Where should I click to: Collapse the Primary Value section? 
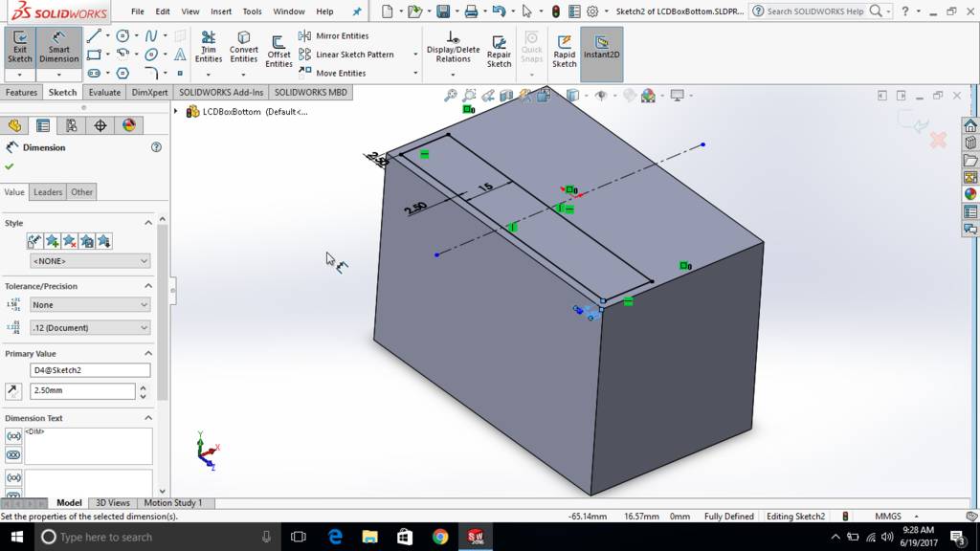point(148,354)
